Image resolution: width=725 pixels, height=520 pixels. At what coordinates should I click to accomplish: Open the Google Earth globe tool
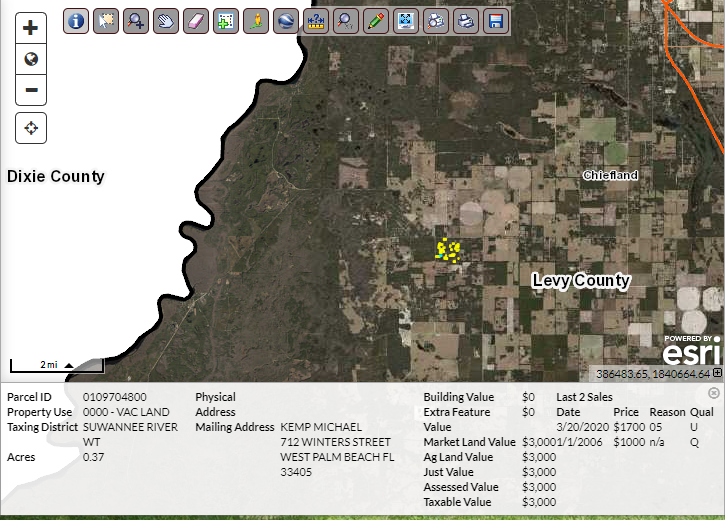(285, 20)
